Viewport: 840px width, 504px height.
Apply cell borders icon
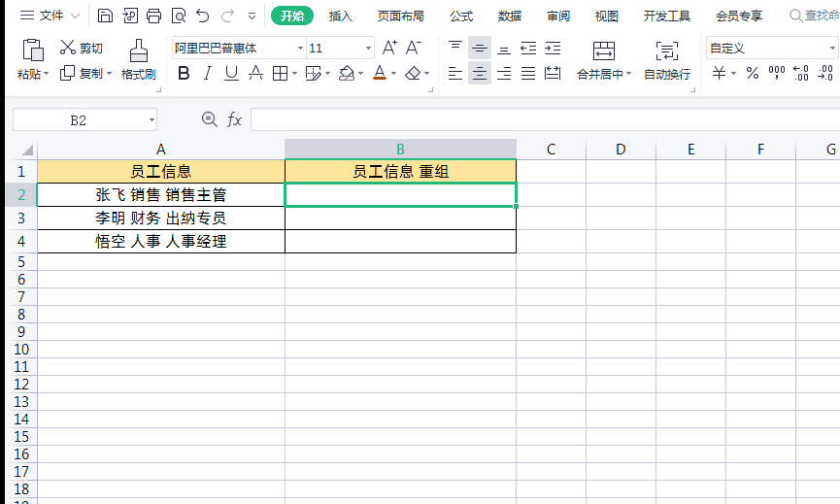tap(280, 73)
